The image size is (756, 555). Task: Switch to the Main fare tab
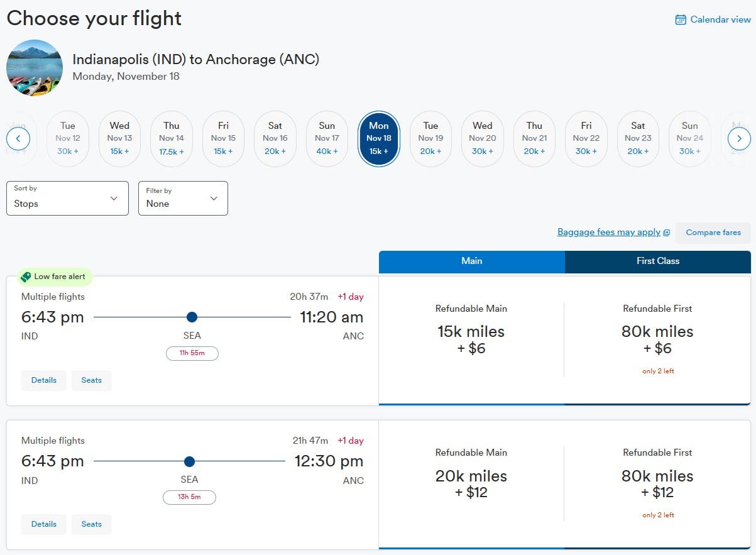[x=472, y=261]
